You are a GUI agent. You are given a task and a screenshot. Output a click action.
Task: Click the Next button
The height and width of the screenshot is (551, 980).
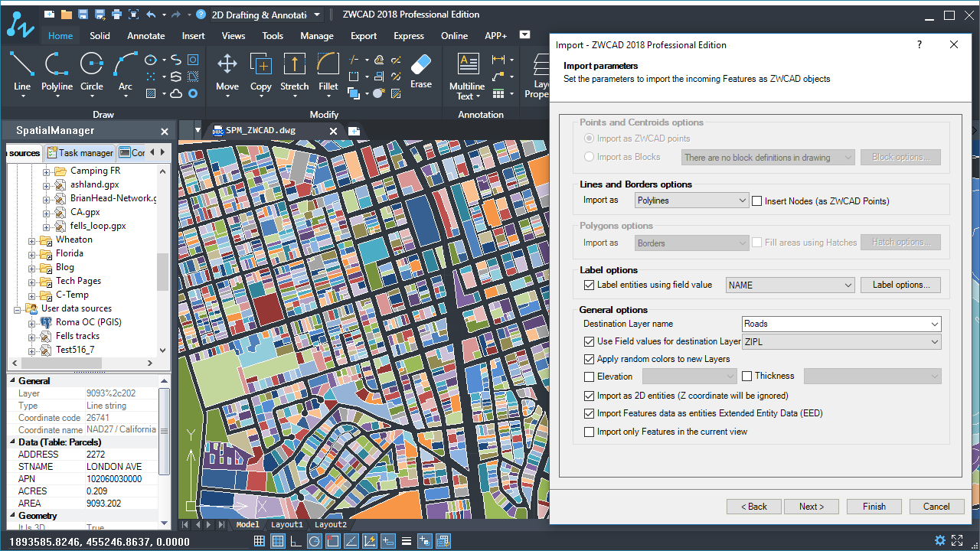tap(812, 507)
